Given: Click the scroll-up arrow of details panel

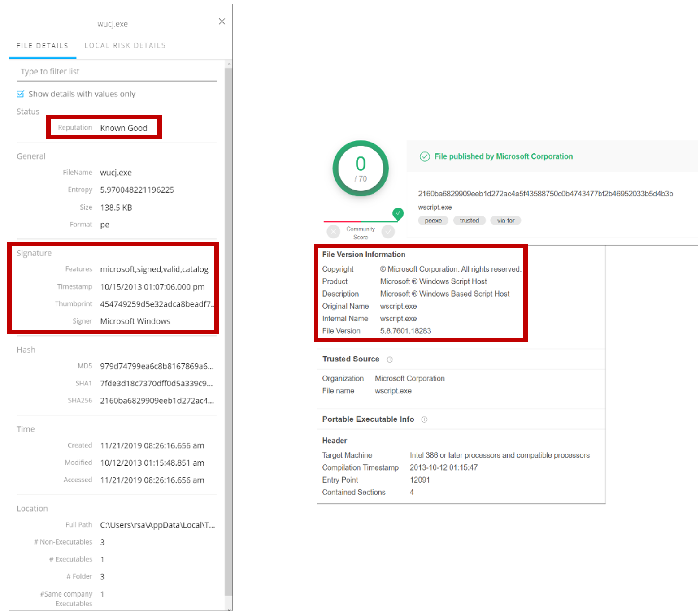Looking at the screenshot, I should pos(229,64).
